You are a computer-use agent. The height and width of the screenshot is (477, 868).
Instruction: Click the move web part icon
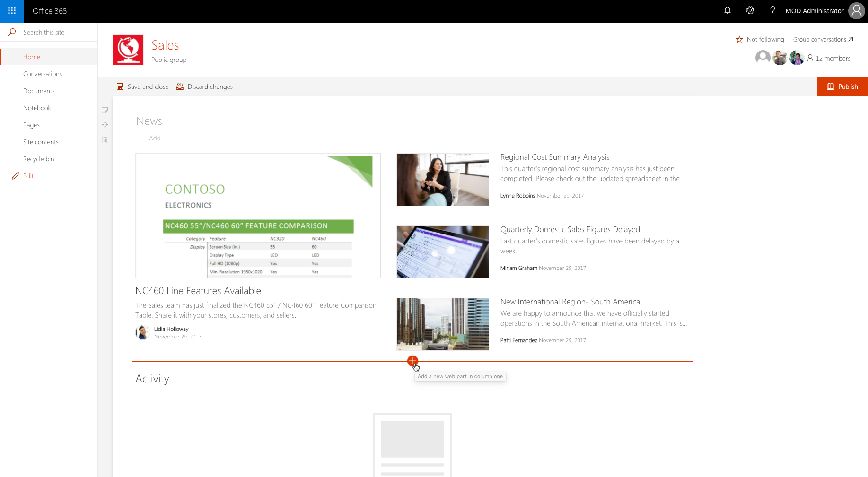point(105,125)
